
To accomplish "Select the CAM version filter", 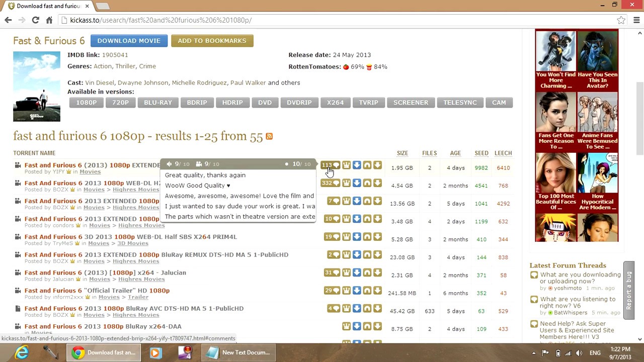I will click(499, 103).
